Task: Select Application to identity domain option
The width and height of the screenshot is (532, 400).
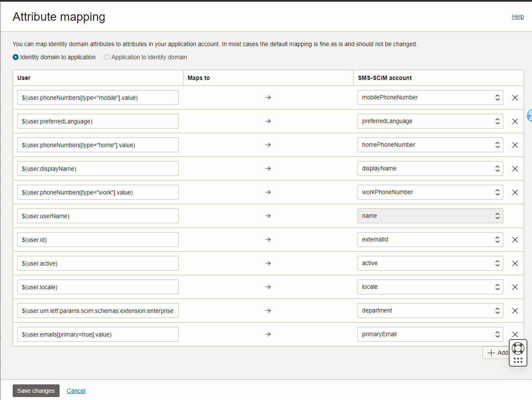Action: coord(107,57)
